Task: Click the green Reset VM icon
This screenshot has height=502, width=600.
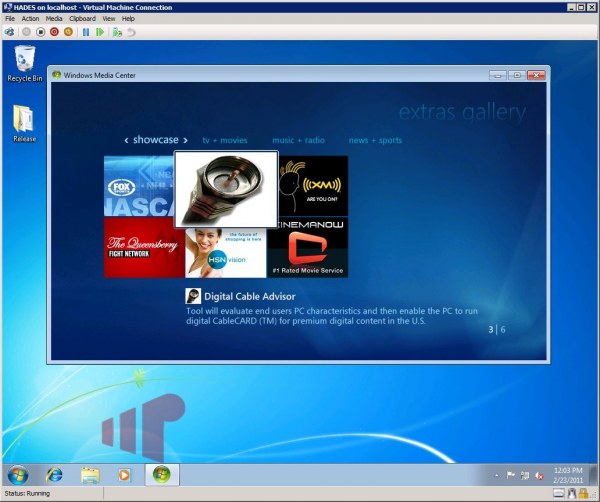Action: coord(100,32)
